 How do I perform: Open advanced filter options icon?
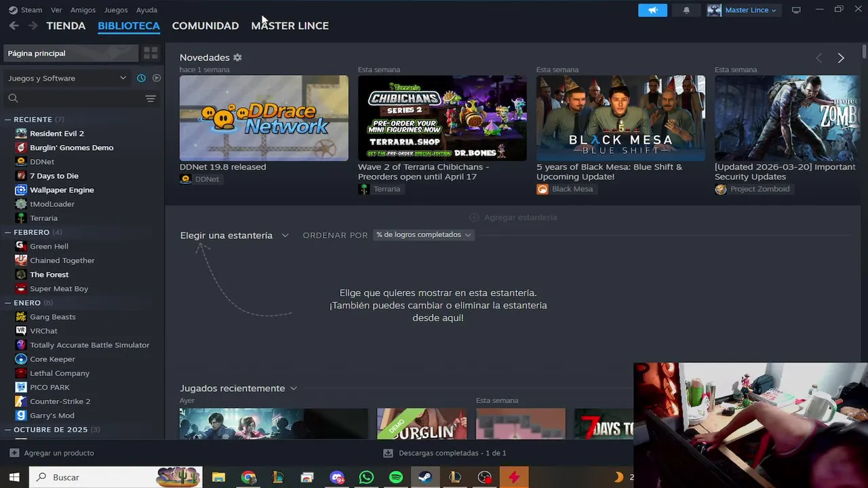coord(151,99)
